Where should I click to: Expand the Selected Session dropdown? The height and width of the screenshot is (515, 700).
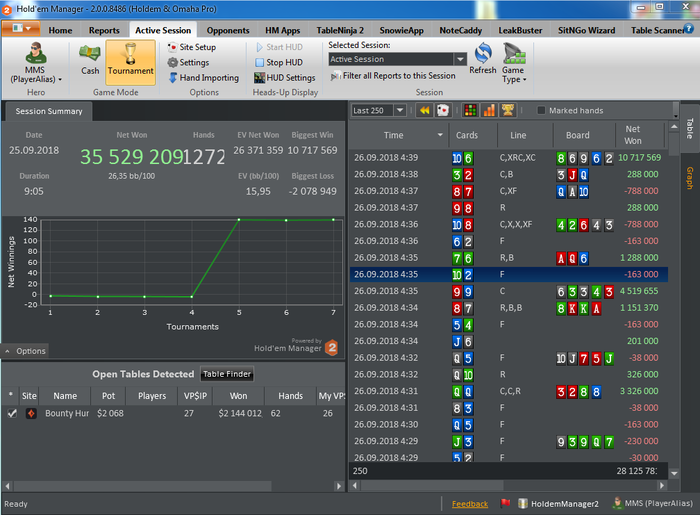coord(460,59)
